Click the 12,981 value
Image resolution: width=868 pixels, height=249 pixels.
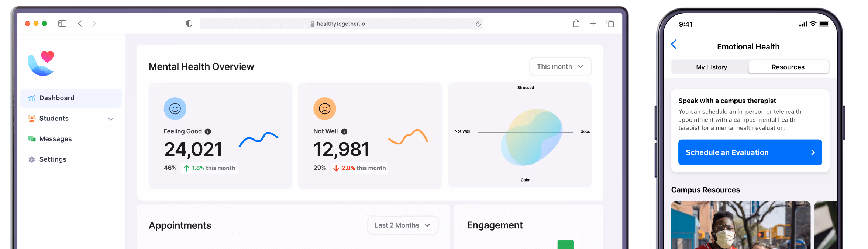pos(341,150)
